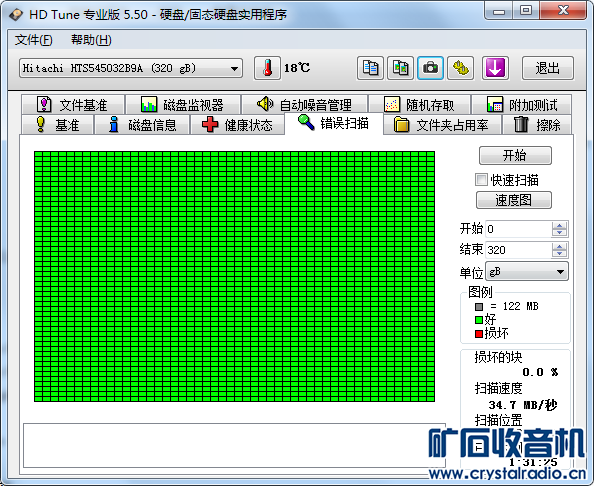Switch to 随机存取 tab

pos(419,105)
